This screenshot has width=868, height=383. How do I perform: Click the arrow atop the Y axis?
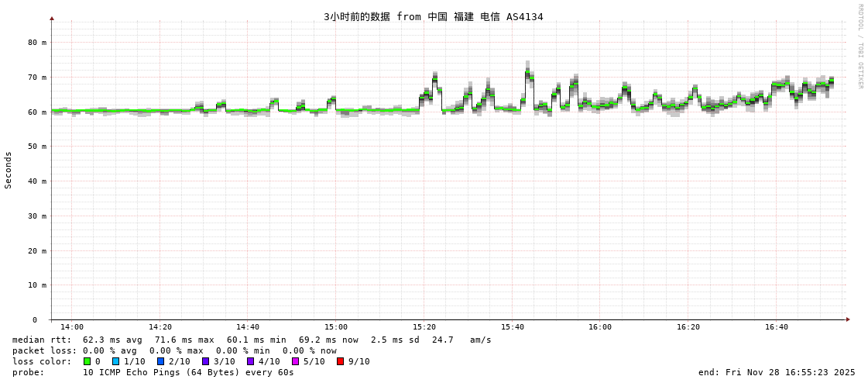[x=52, y=18]
